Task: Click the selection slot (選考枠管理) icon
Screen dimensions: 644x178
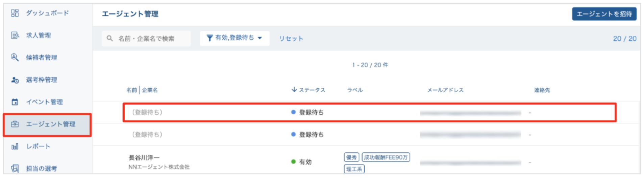Action: coord(15,80)
